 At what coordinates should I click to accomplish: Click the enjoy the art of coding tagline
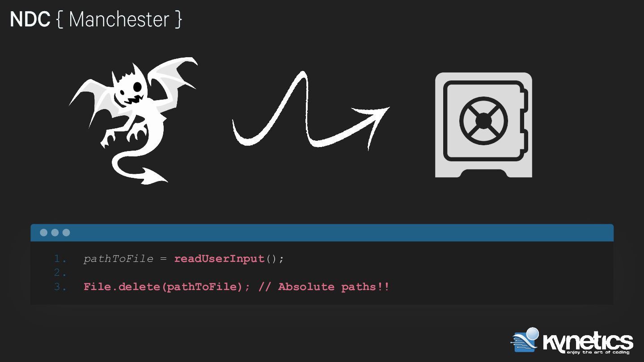click(x=598, y=352)
